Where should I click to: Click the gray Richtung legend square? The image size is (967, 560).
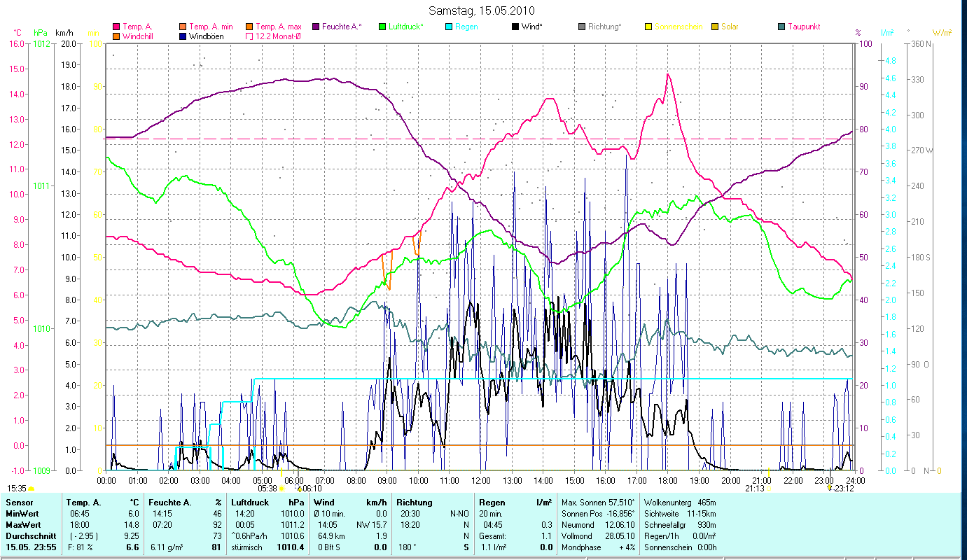pyautogui.click(x=582, y=27)
